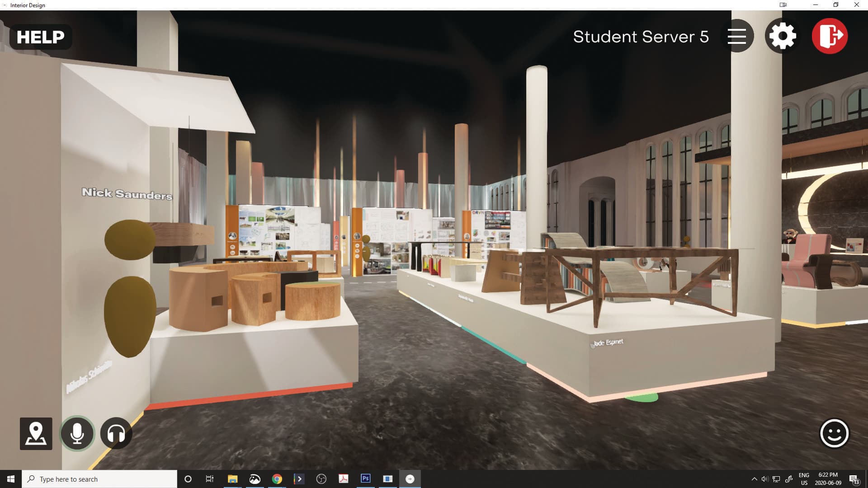Open the volume speaker tray icon
This screenshot has width=868, height=488.
click(765, 479)
